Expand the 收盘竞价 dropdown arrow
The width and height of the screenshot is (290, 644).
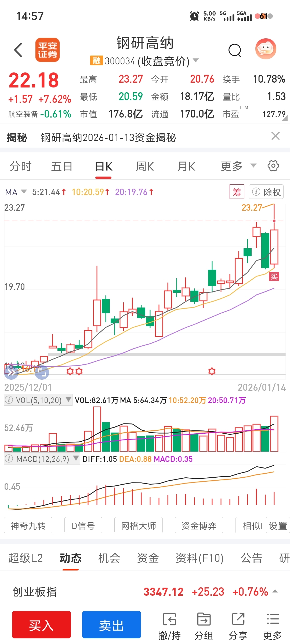196,60
